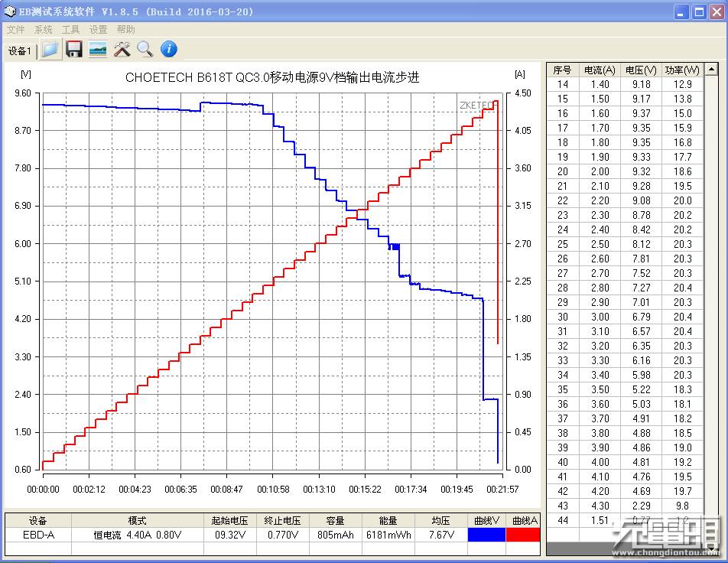Click the 09.32V start voltage value
The image size is (728, 563).
[230, 535]
